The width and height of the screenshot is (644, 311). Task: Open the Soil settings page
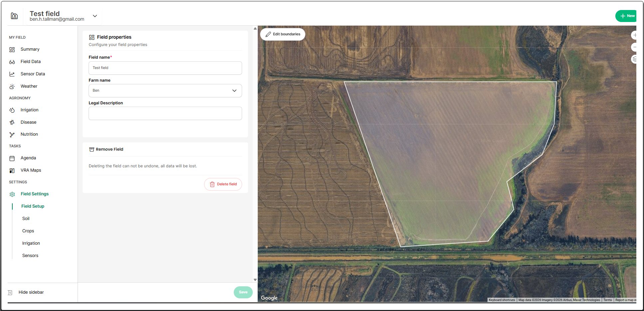[x=26, y=219]
